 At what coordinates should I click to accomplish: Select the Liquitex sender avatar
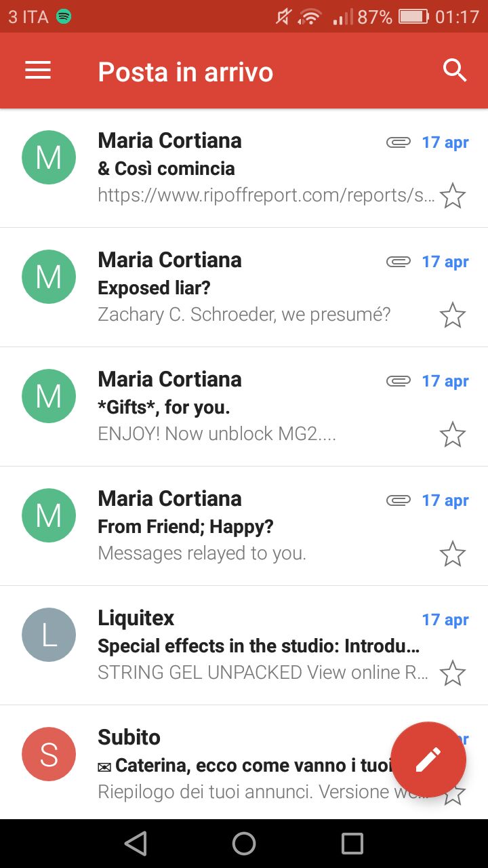[49, 635]
